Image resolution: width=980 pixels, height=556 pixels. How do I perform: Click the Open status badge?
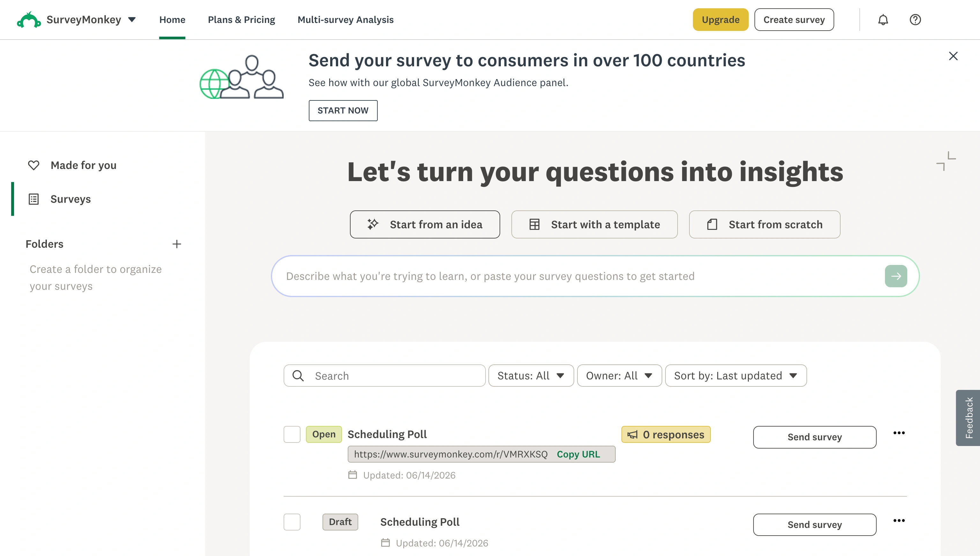click(x=323, y=434)
